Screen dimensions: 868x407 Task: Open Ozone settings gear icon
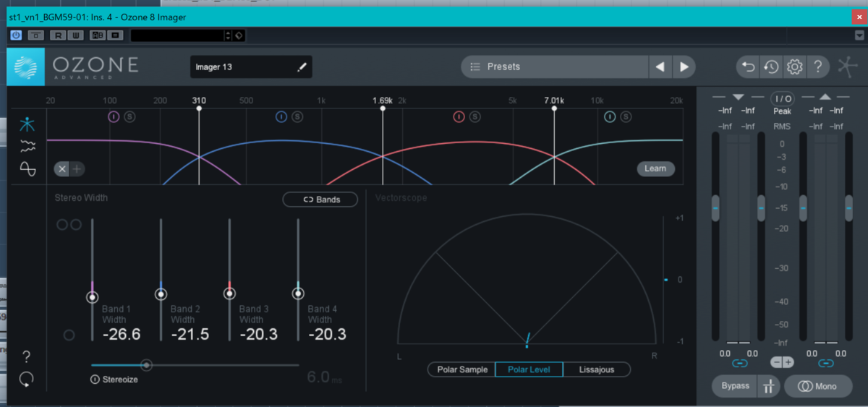tap(794, 67)
